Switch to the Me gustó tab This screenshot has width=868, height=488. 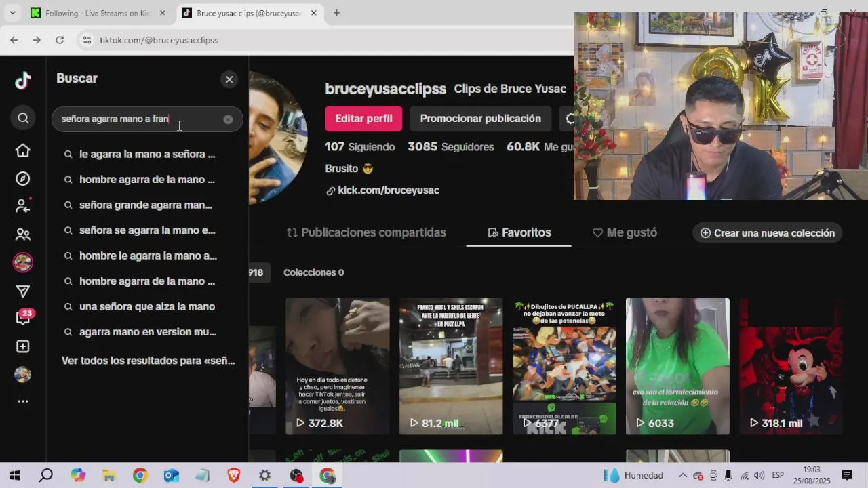tap(625, 232)
